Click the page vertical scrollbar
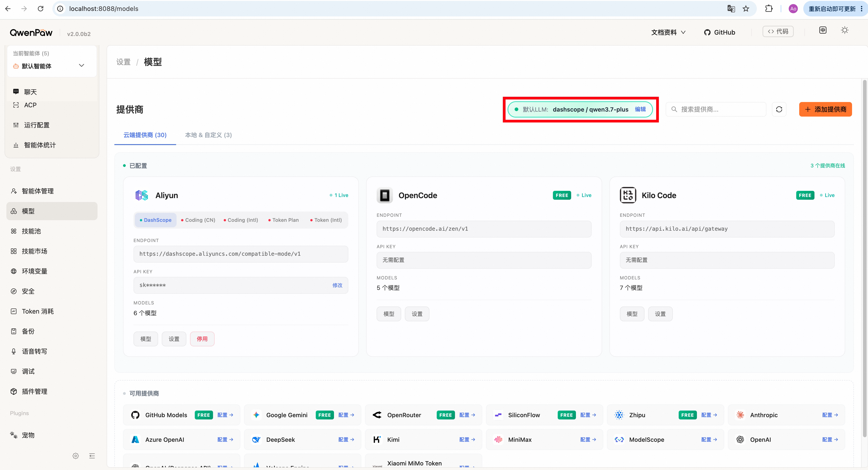Viewport: 868px width, 470px height. click(864, 258)
